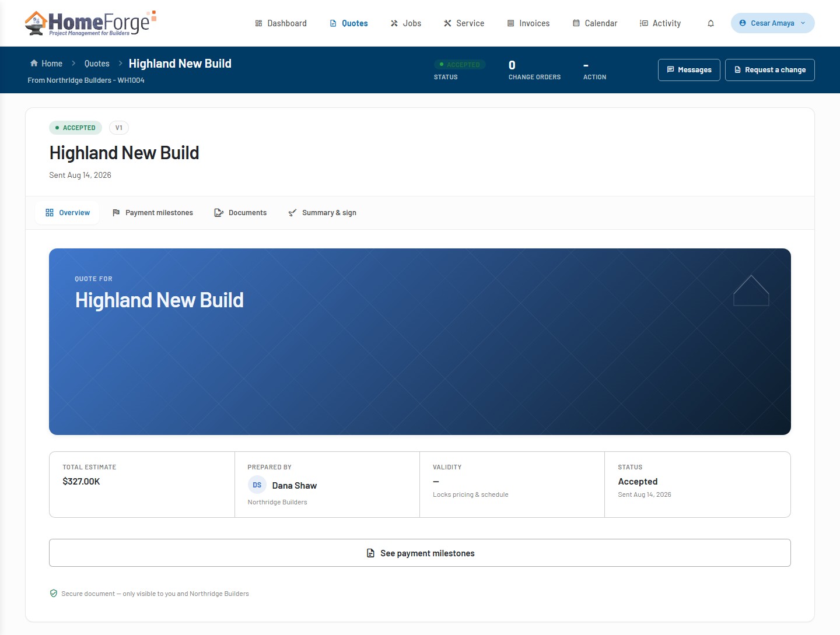
Task: Click the Jobs tools icon
Action: 394,23
